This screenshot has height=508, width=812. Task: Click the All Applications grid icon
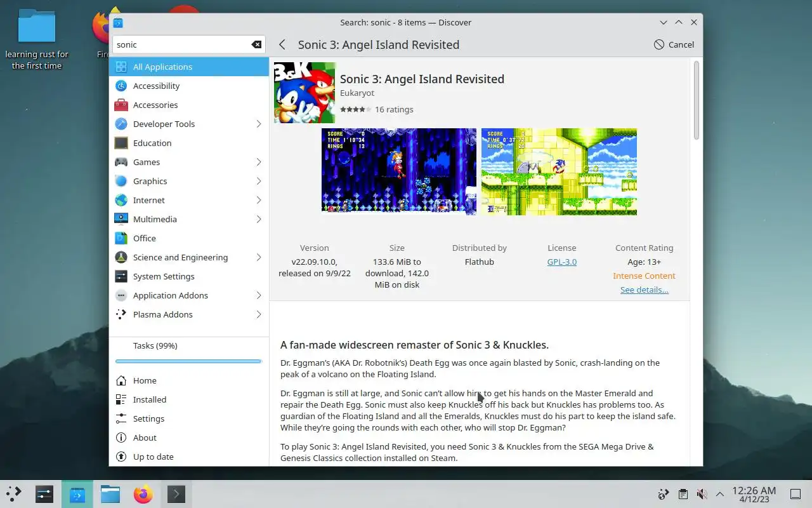point(121,67)
